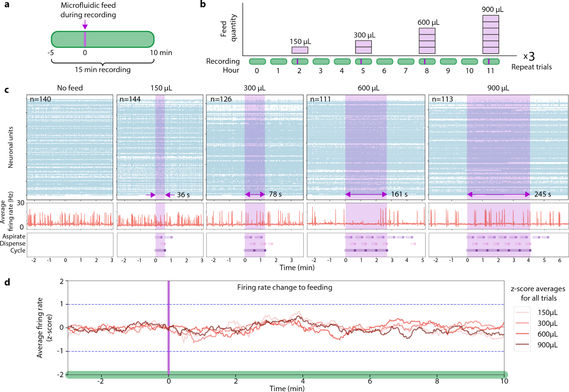Click the hour 11 recording capsule icon
The height and width of the screenshot is (392, 569).
tap(491, 61)
